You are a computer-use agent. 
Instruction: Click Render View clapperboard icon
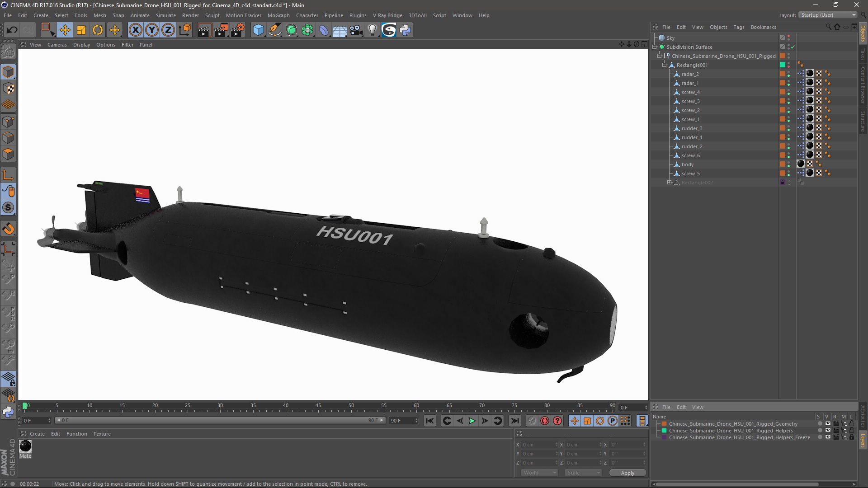204,30
